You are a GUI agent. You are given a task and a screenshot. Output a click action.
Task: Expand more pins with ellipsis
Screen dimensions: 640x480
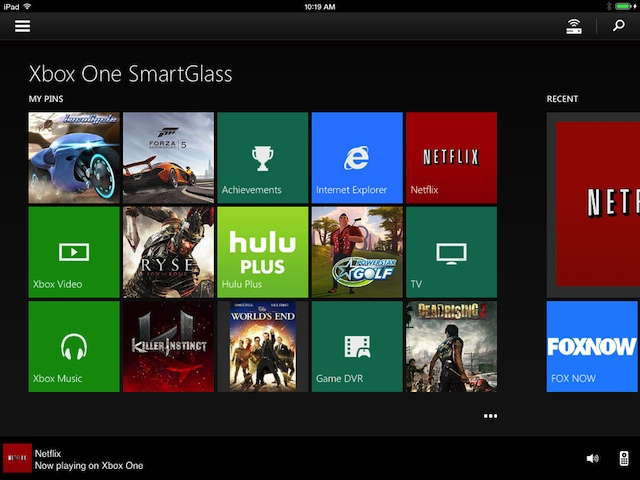tap(490, 416)
